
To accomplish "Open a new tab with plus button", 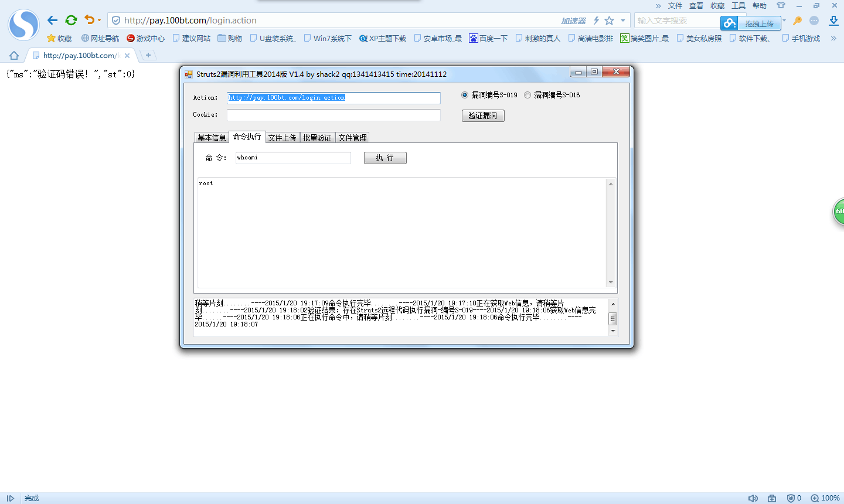I will 148,55.
